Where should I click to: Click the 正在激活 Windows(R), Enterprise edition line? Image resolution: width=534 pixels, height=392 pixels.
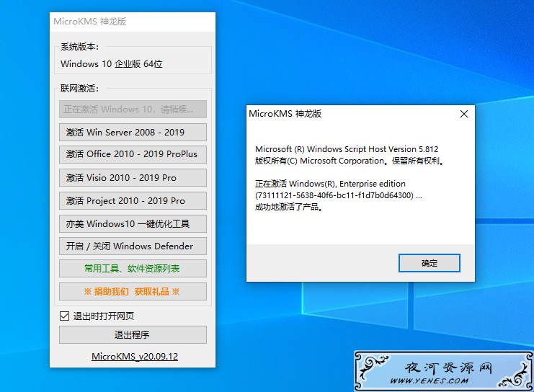pos(330,184)
